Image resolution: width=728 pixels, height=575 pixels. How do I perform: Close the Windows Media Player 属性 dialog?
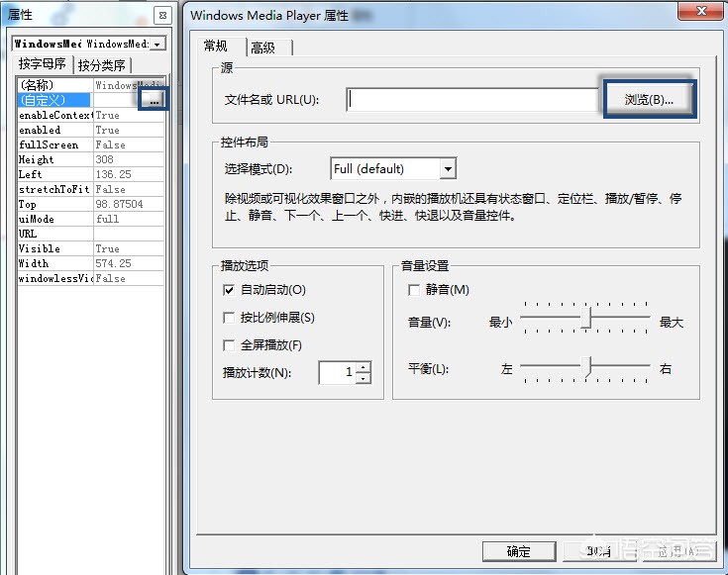coord(701,11)
